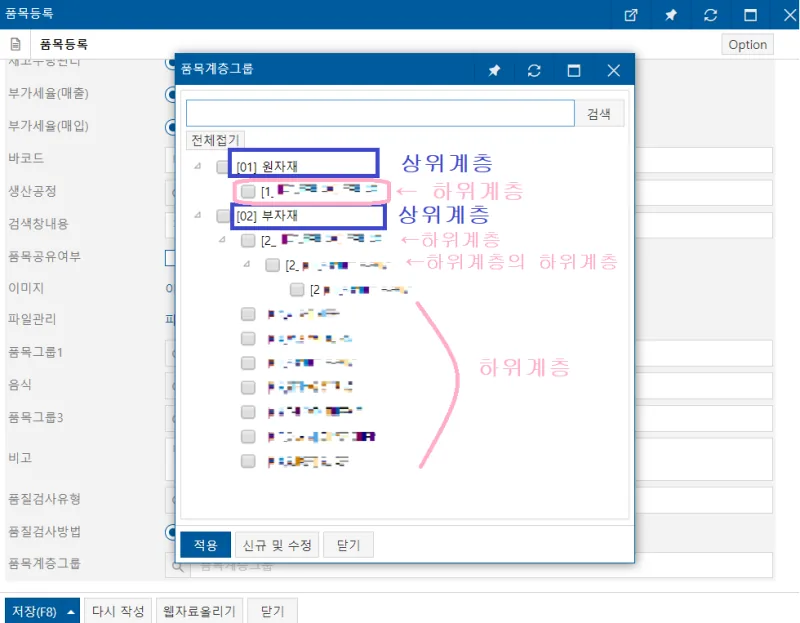Tick the 품목공유여부 checkbox
This screenshot has width=800, height=623.
coord(170,258)
